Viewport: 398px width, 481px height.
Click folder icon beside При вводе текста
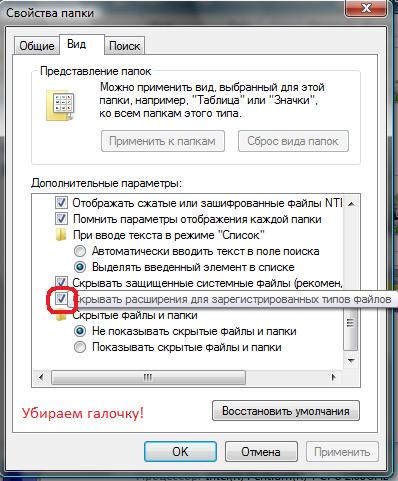point(61,235)
